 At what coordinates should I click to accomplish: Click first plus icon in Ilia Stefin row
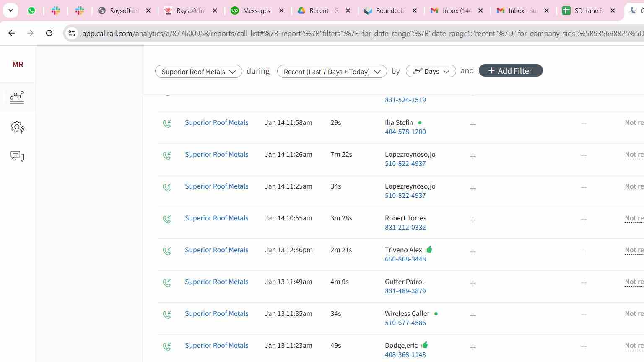(x=473, y=124)
